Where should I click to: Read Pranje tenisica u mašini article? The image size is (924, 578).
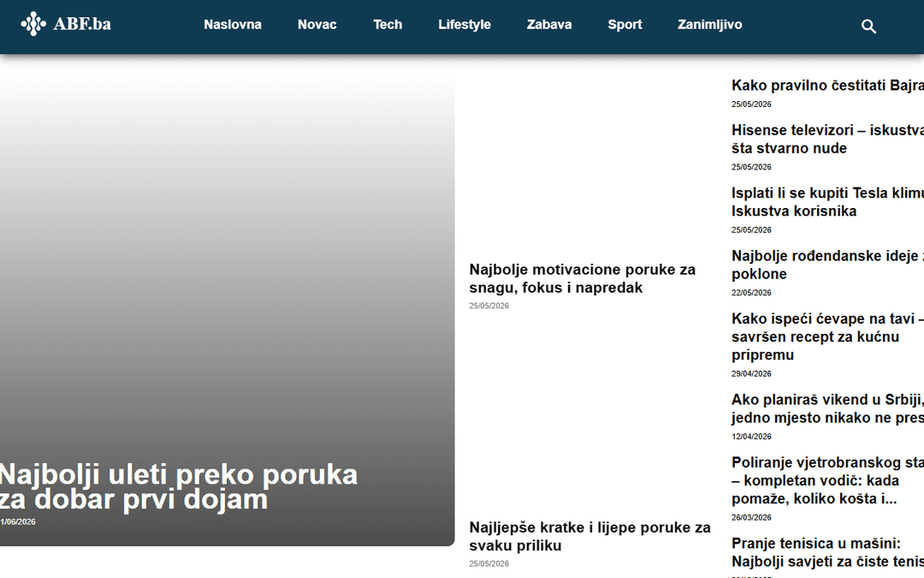tap(827, 552)
